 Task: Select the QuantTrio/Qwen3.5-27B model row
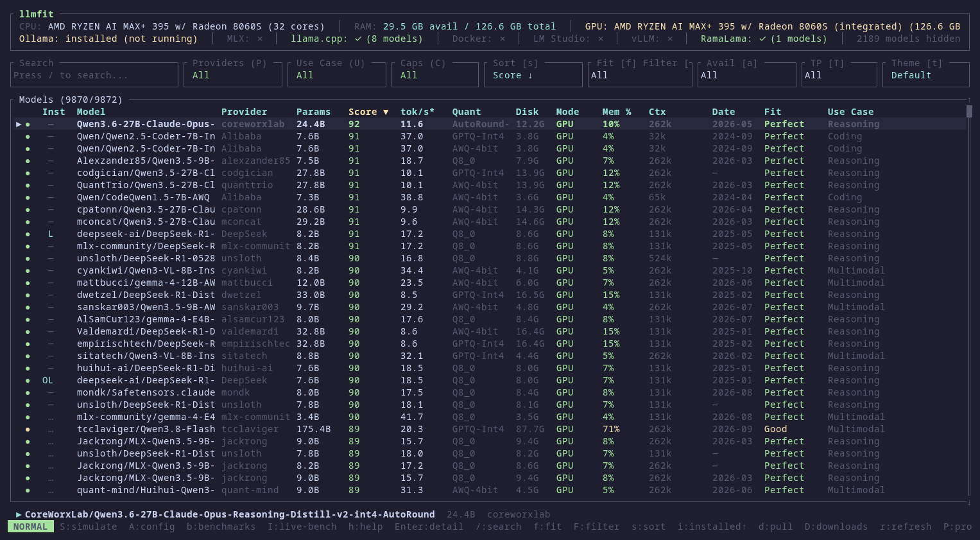point(491,185)
